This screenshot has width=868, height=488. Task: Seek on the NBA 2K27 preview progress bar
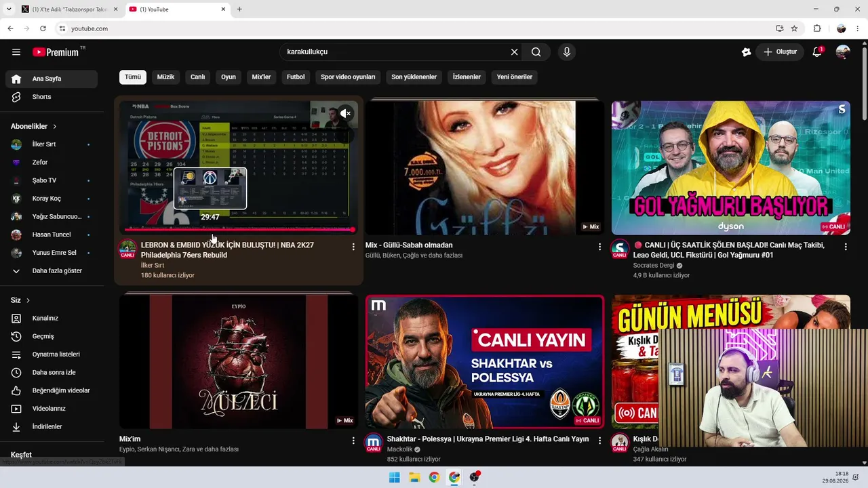239,230
